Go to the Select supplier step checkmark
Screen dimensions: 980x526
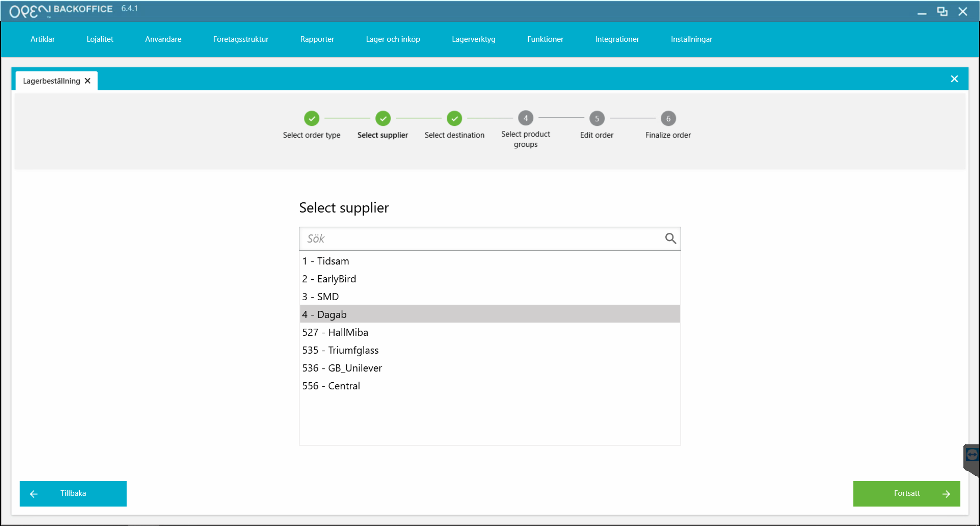point(383,118)
